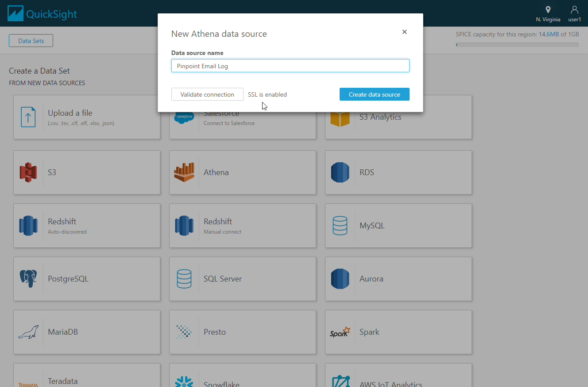Image resolution: width=588 pixels, height=387 pixels.
Task: Open the user1 account menu
Action: 574,14
